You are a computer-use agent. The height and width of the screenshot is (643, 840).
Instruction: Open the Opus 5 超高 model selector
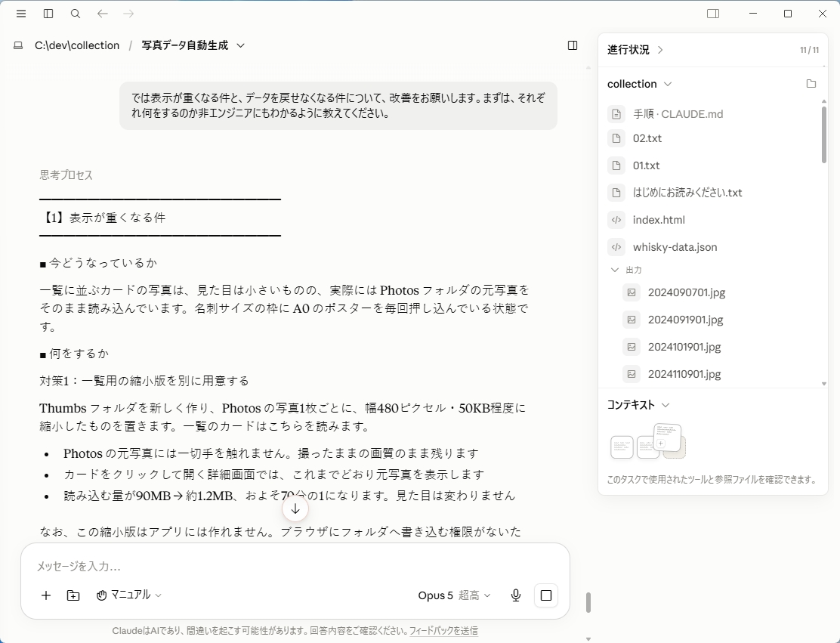click(x=454, y=595)
